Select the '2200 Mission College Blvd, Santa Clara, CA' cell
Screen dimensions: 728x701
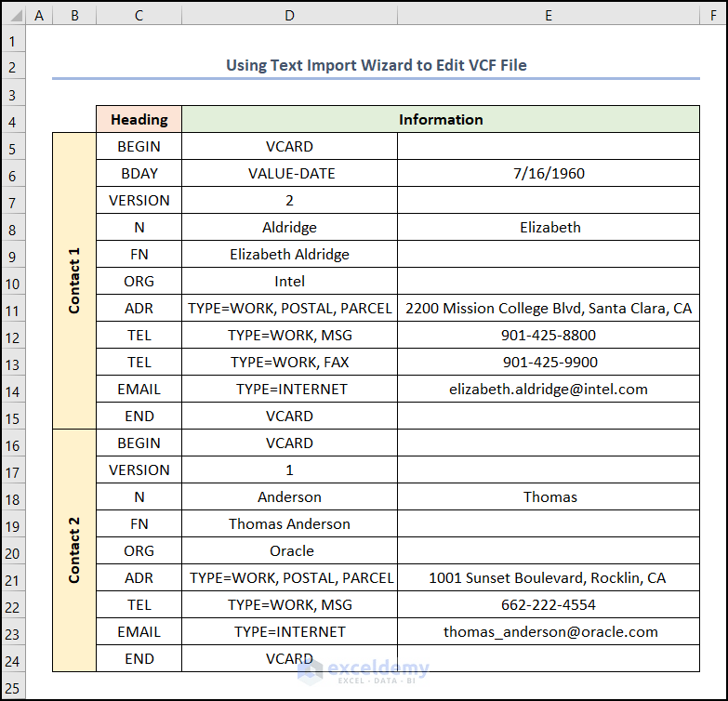tap(549, 309)
